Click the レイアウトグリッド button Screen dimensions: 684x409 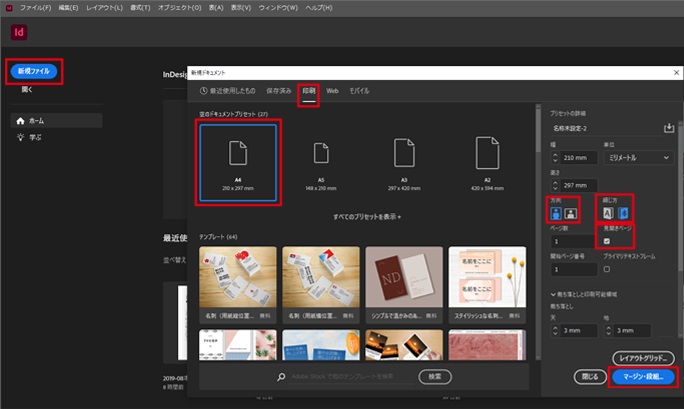click(643, 358)
